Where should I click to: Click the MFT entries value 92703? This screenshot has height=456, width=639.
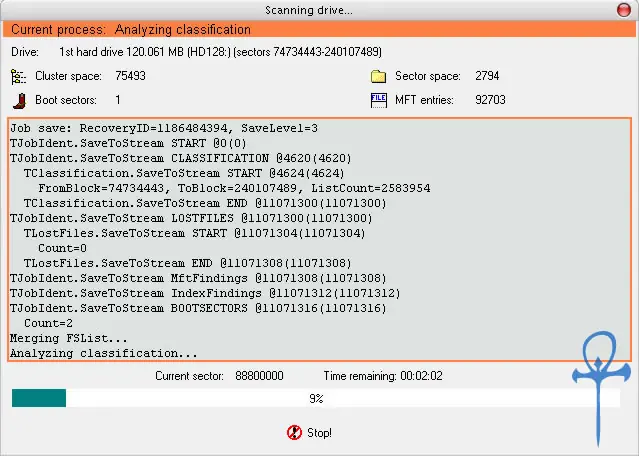coord(490,100)
